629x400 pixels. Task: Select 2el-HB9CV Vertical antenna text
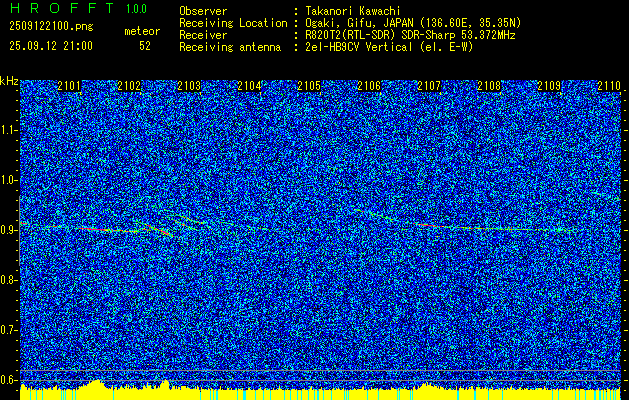pyautogui.click(x=389, y=47)
